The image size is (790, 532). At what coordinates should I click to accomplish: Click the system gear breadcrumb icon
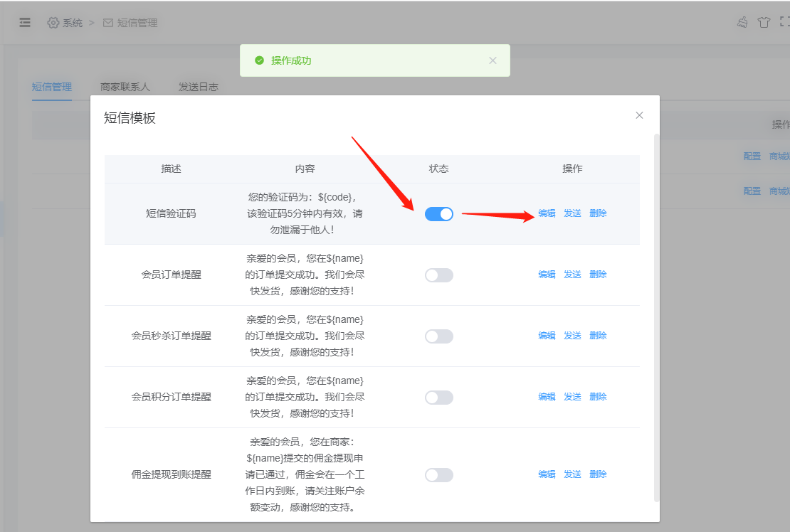pos(53,23)
